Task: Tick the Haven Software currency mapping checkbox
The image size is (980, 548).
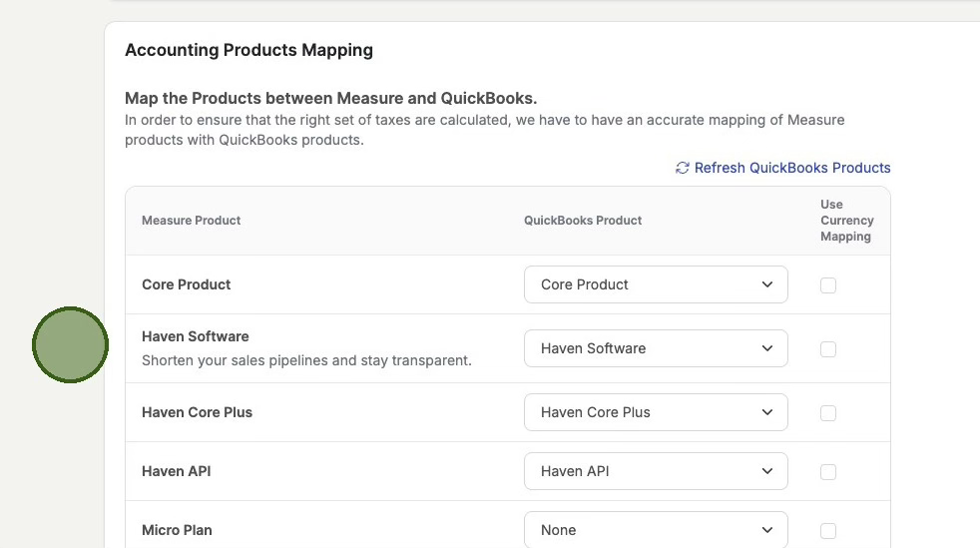Action: (828, 349)
